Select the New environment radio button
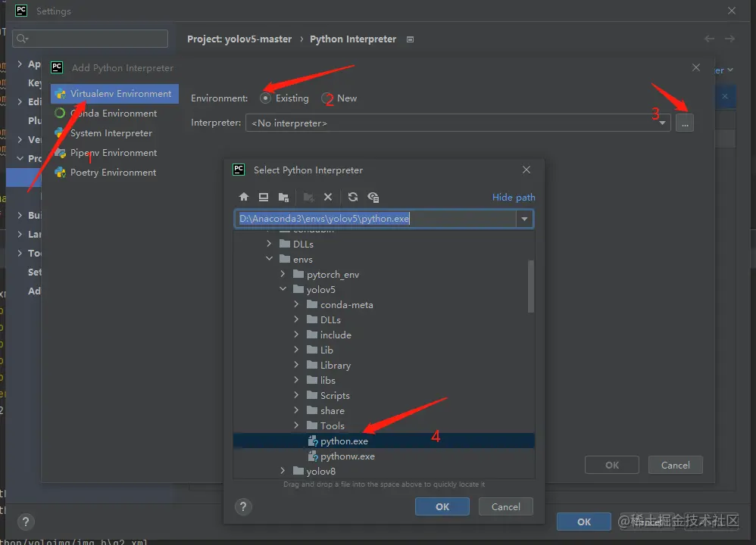756x545 pixels. tap(327, 98)
